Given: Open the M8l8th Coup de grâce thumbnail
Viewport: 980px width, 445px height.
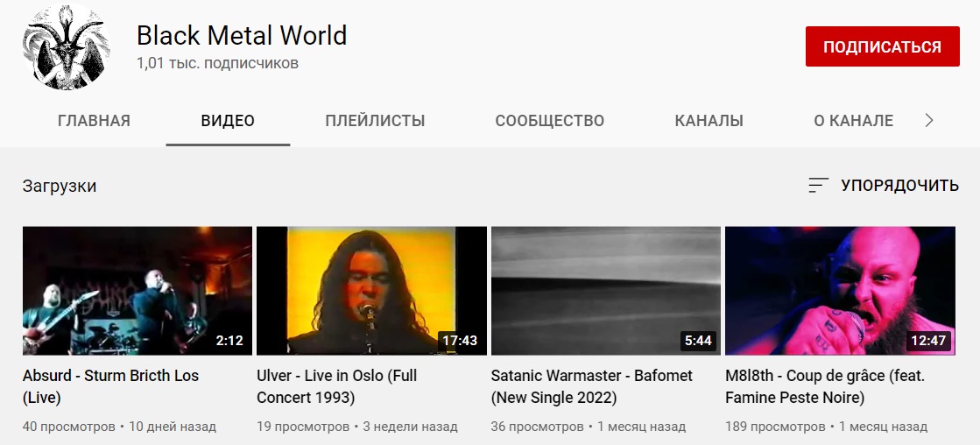Looking at the screenshot, I should pos(840,291).
